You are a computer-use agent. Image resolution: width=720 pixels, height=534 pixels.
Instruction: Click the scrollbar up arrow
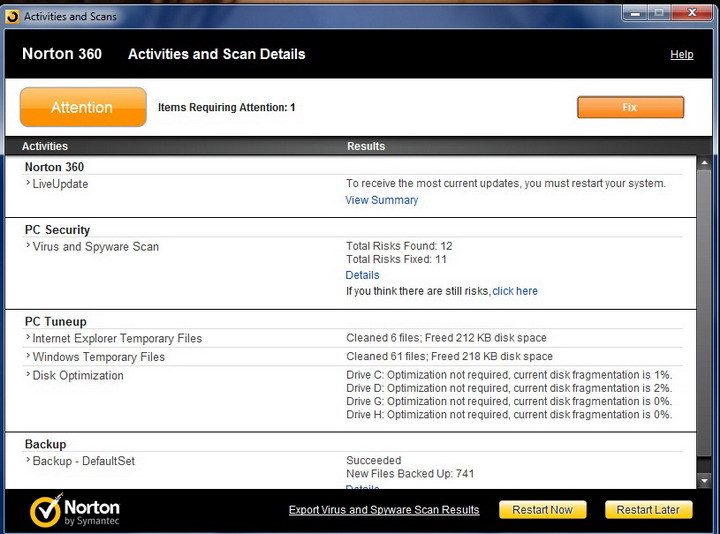click(x=705, y=161)
